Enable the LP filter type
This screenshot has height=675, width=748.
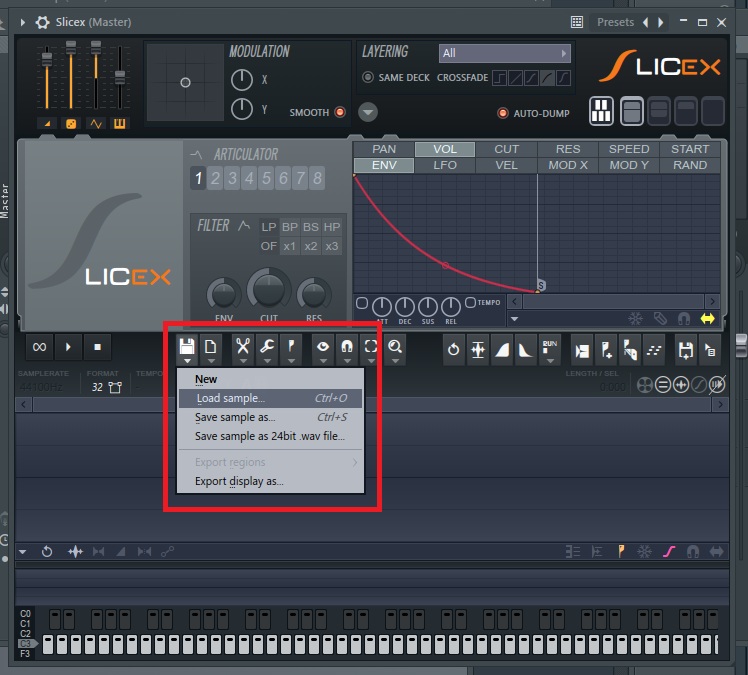[269, 227]
